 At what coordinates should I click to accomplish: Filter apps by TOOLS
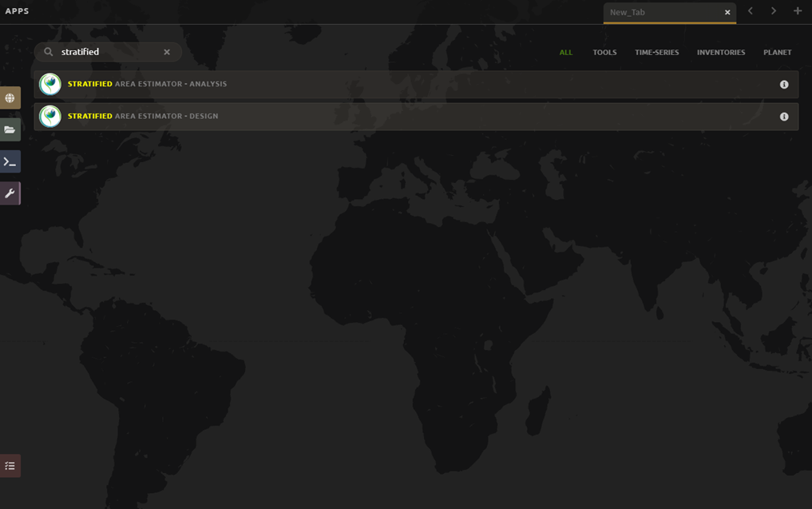coord(604,53)
